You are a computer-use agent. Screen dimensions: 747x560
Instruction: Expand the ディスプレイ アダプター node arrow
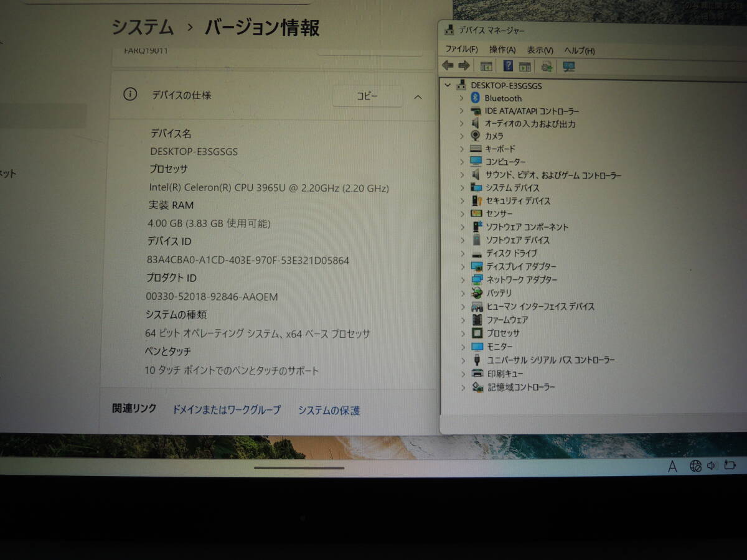[462, 266]
